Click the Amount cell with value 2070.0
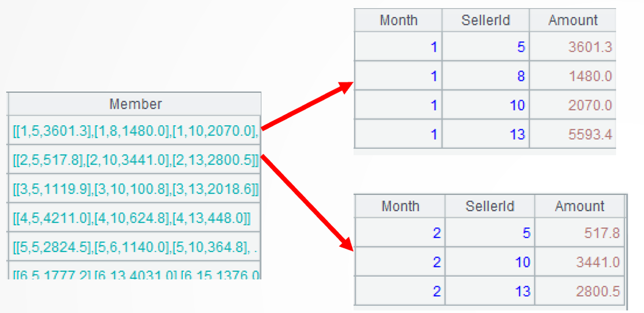644x313 pixels. click(x=573, y=105)
